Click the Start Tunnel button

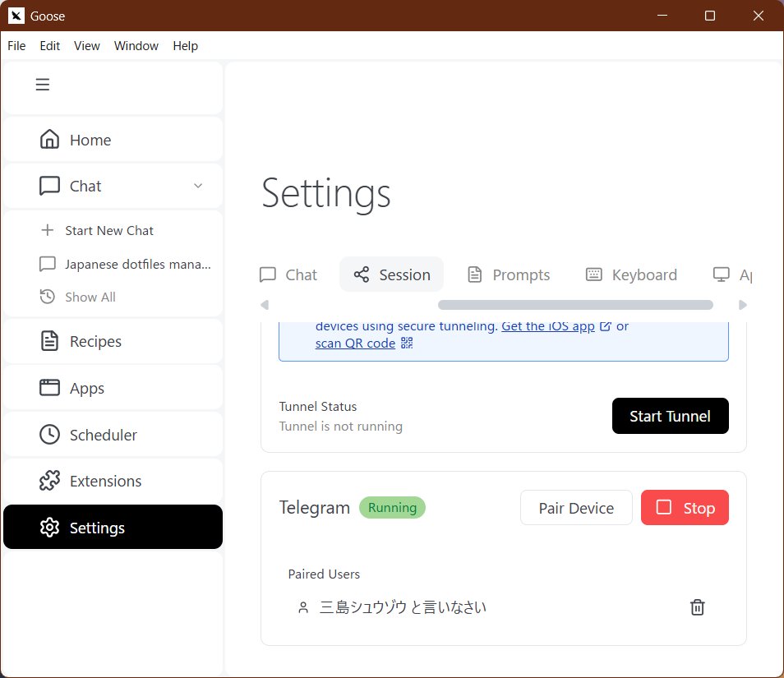670,416
